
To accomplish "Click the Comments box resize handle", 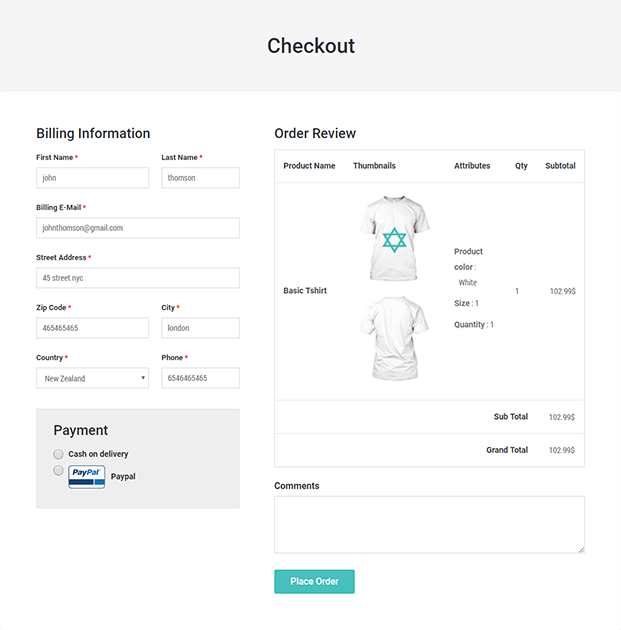I will pos(580,549).
